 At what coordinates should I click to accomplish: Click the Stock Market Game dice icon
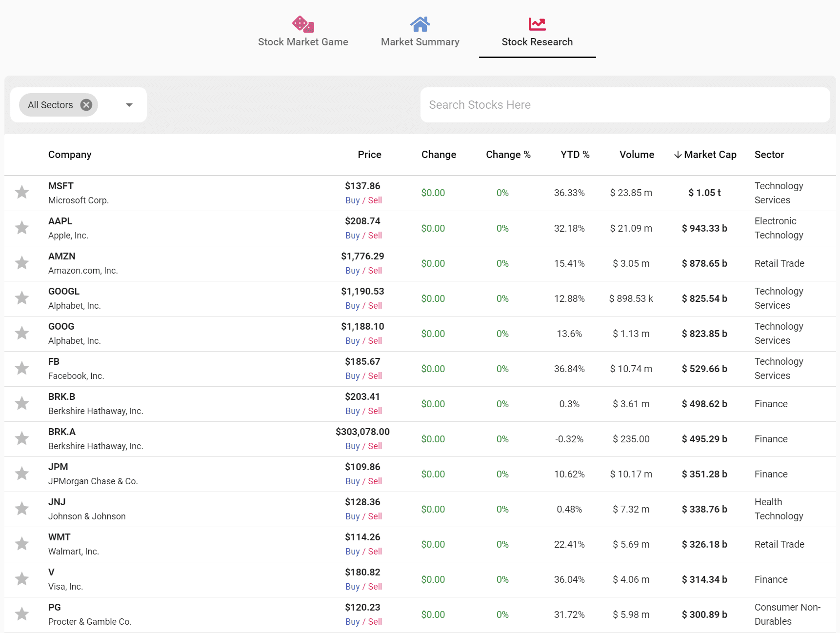302,23
